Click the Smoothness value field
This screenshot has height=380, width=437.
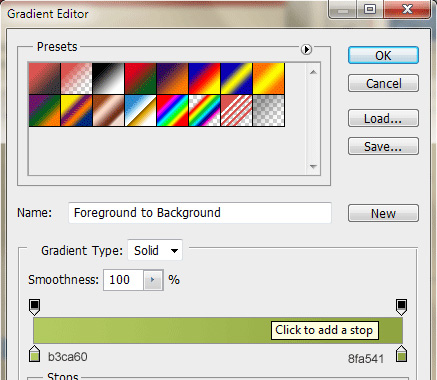123,280
